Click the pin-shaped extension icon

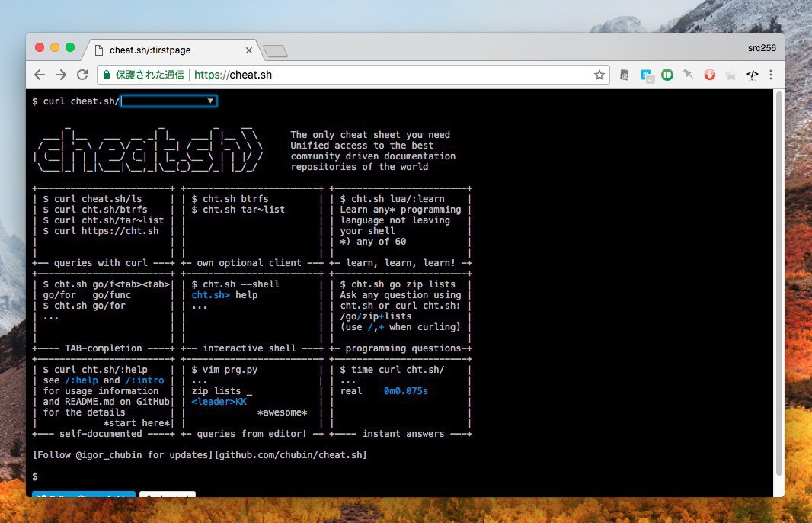tap(689, 75)
